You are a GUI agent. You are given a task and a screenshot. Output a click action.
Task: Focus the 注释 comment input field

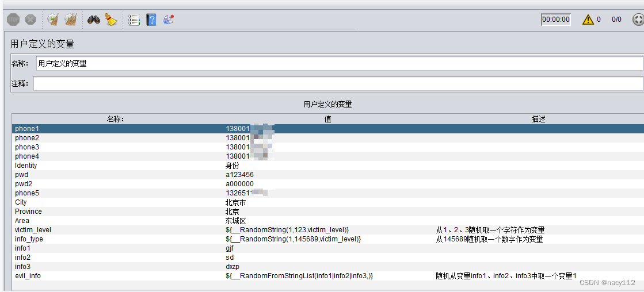[338, 83]
